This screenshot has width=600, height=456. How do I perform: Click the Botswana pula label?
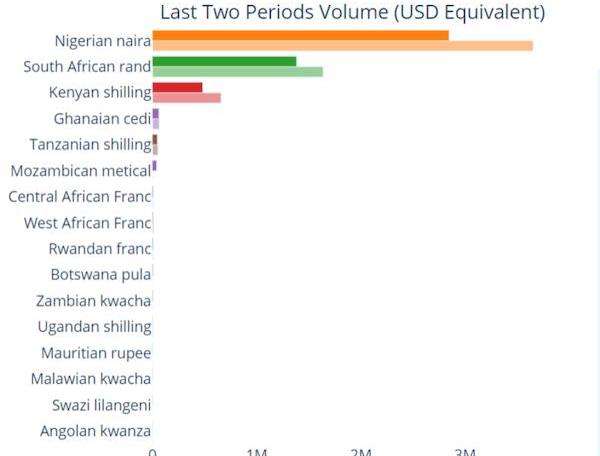coord(101,275)
